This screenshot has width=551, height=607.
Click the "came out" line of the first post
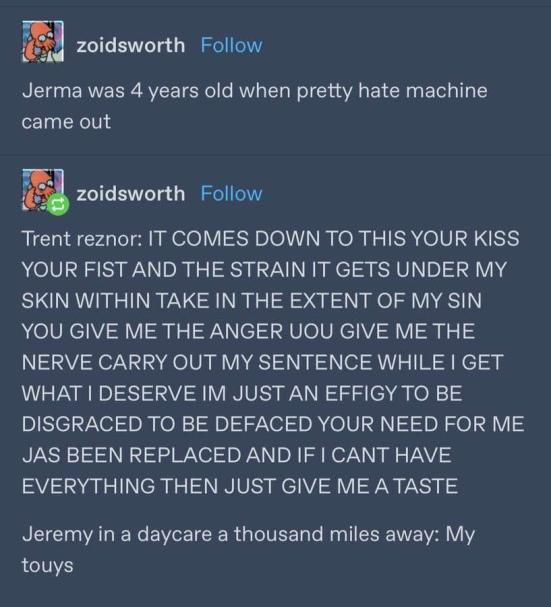tap(66, 122)
